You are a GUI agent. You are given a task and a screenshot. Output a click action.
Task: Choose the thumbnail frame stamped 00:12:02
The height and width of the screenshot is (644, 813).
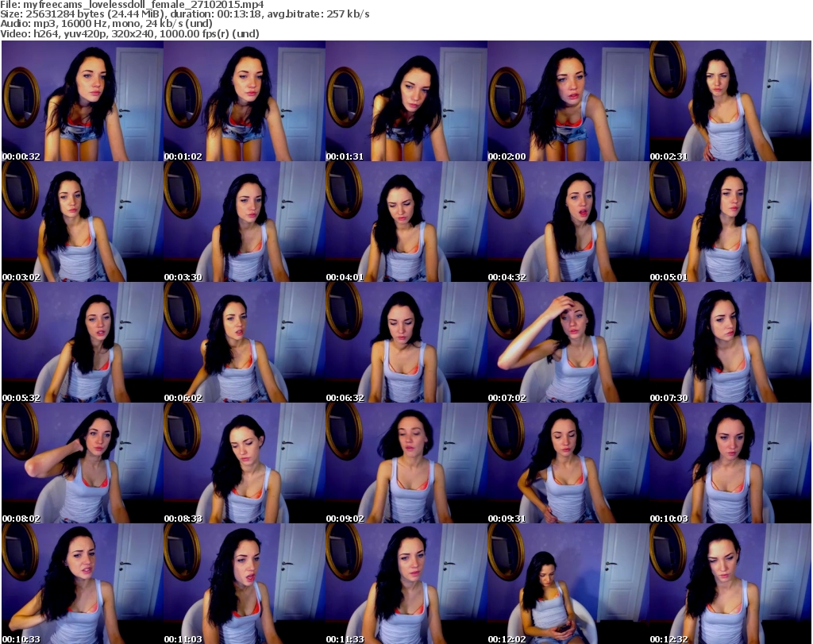[x=568, y=584]
